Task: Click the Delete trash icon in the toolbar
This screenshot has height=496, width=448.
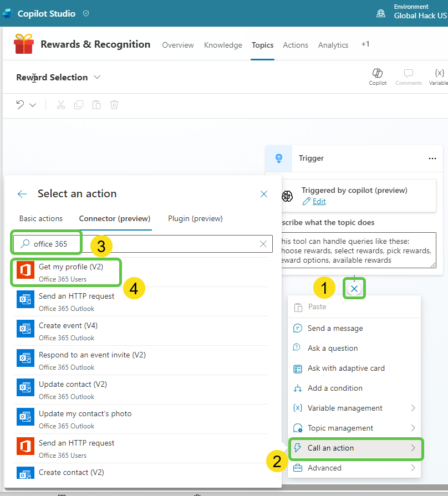Action: 114,104
